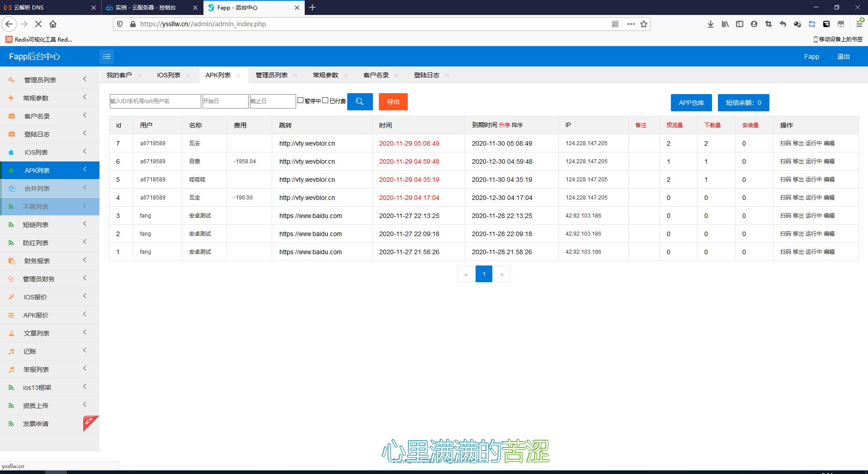Click the orange 导出 button
Viewport: 868px width, 474px height.
(x=393, y=102)
